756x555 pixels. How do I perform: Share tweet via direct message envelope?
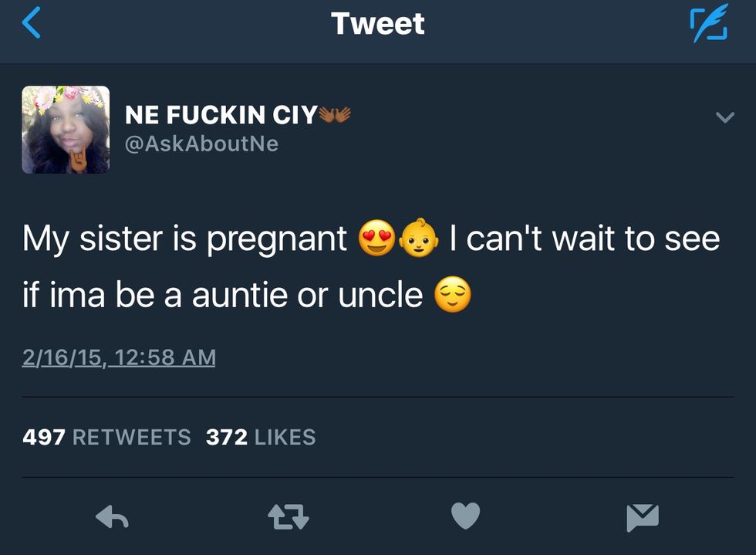(643, 516)
